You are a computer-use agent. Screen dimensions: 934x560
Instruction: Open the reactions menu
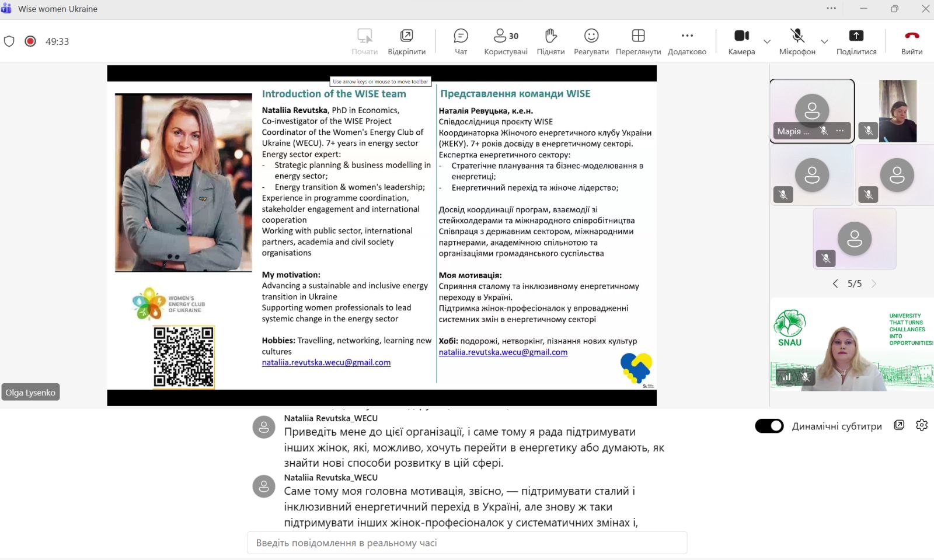click(x=591, y=42)
